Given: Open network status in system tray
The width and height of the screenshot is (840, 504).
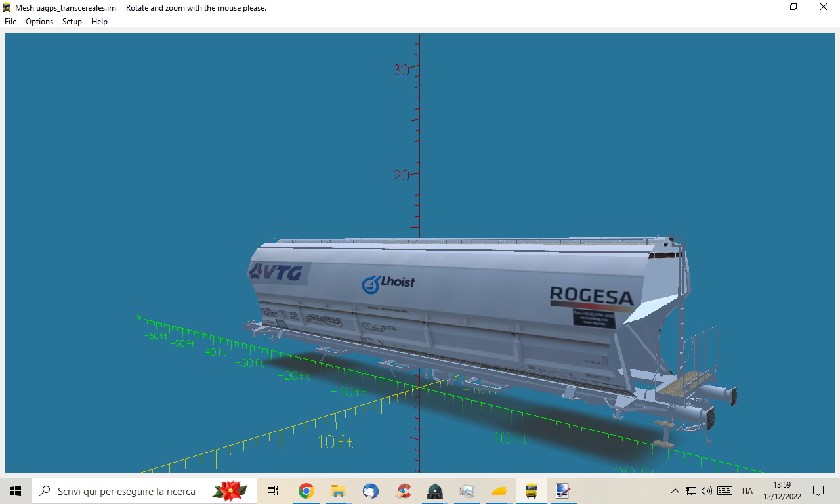Looking at the screenshot, I should click(691, 491).
